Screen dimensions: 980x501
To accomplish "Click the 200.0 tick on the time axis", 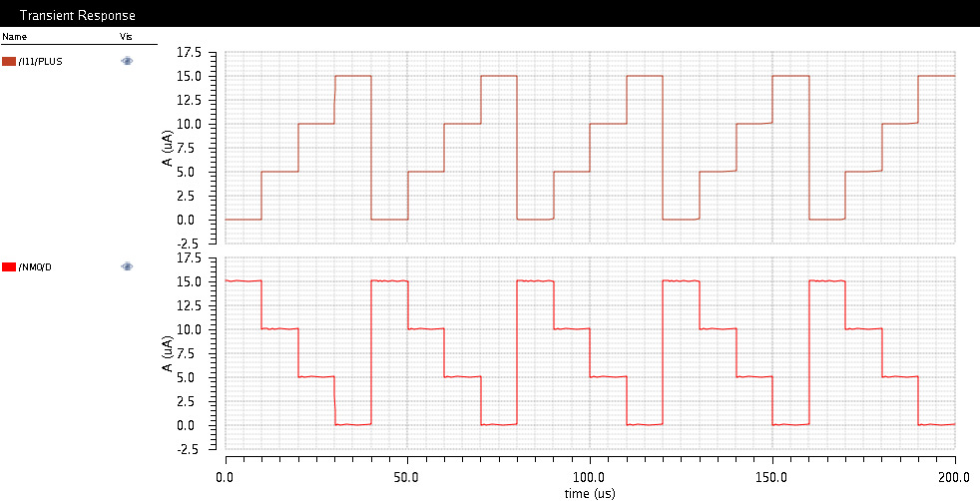I will point(954,477).
